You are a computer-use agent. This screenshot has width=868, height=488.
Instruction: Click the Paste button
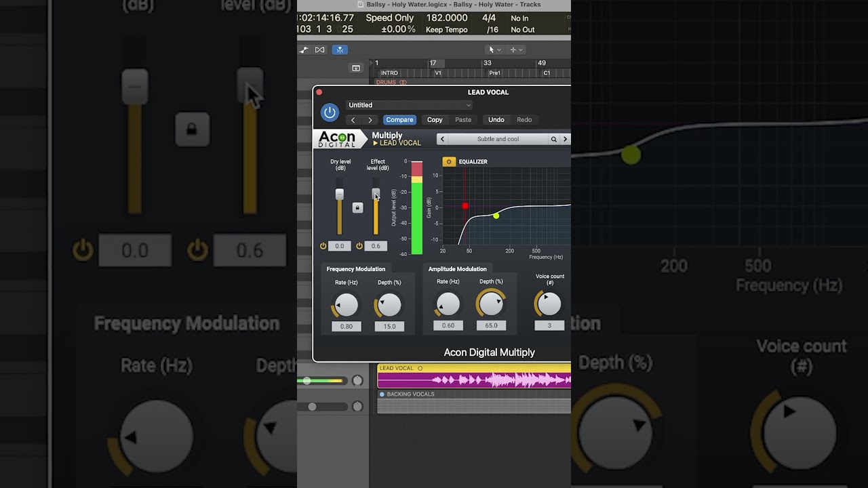coord(463,120)
